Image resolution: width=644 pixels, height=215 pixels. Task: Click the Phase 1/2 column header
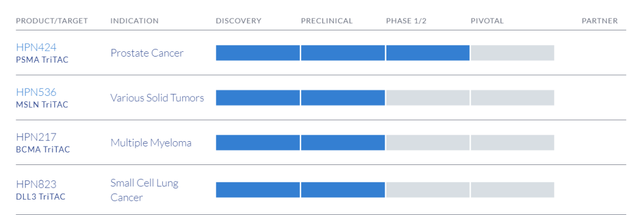[x=406, y=21]
